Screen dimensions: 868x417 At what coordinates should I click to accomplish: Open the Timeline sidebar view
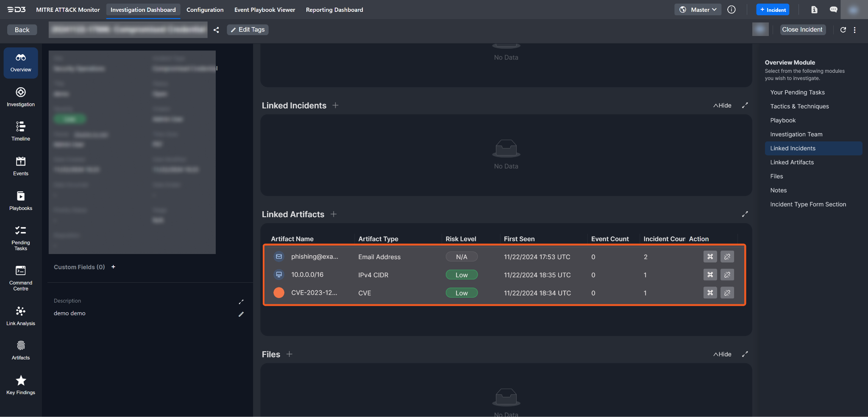21,131
